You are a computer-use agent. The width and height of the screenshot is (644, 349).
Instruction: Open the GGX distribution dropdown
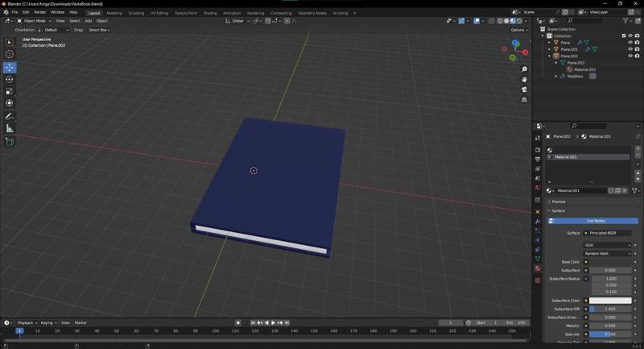pyautogui.click(x=608, y=245)
